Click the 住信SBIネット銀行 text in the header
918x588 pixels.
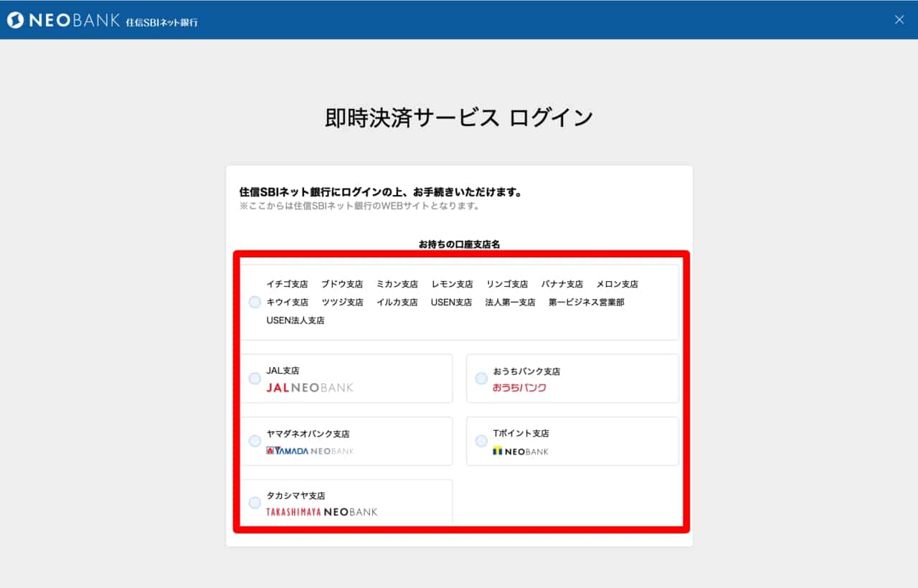pos(161,22)
